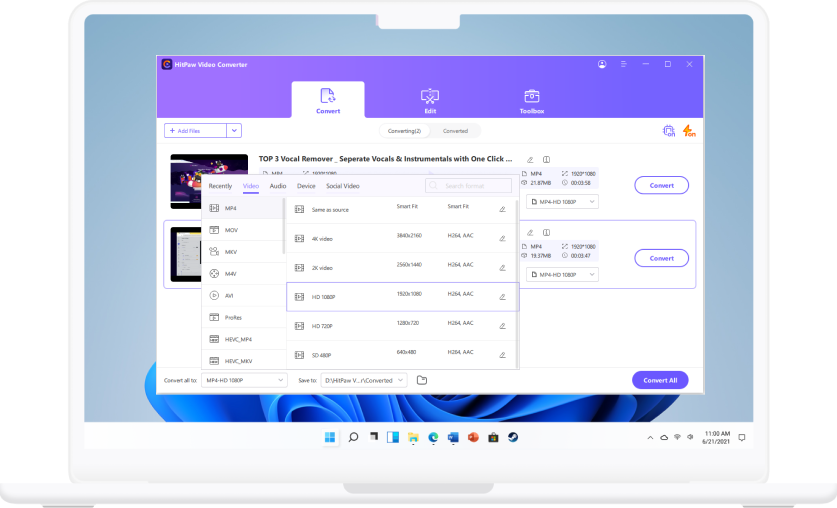Select the 4K video preset
This screenshot has width=837, height=508.
coord(401,239)
